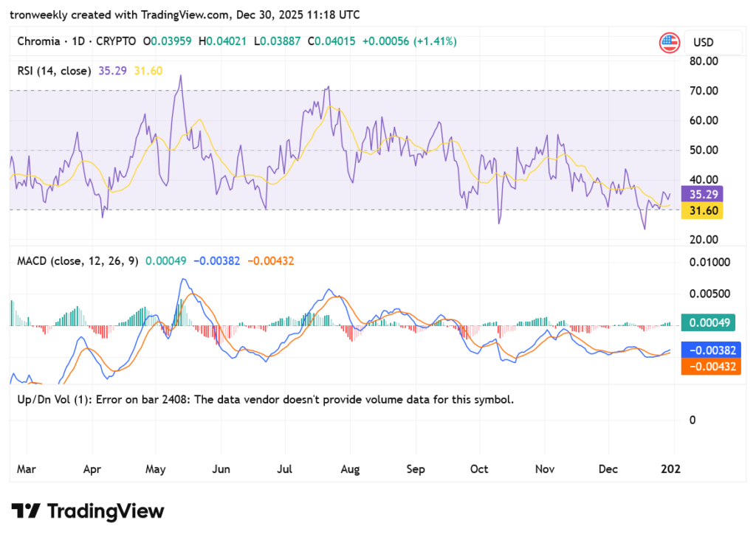756x540 pixels.
Task: Click the low price L0.03887 value
Action: click(x=278, y=41)
